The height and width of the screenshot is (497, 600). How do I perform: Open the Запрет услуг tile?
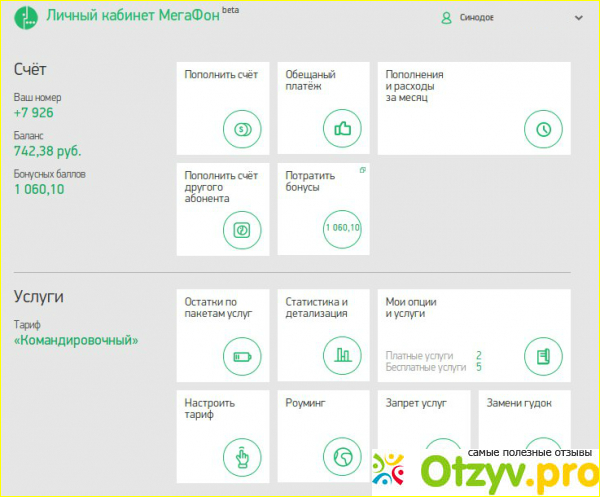pos(424,420)
